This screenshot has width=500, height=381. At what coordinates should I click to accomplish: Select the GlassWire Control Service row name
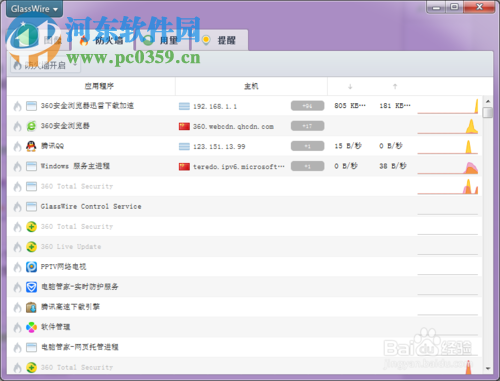click(x=91, y=206)
